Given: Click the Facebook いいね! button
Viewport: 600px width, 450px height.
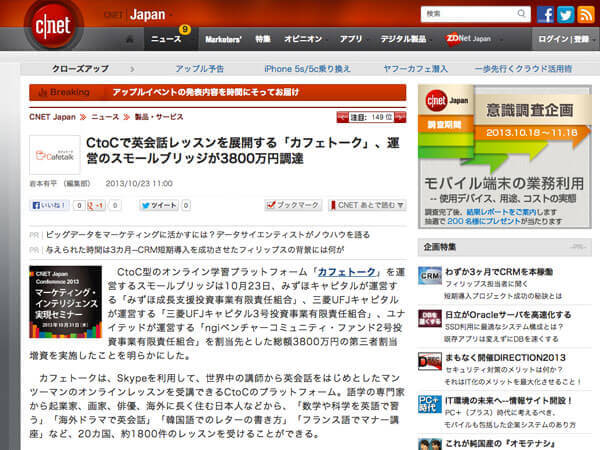Looking at the screenshot, I should click(x=49, y=205).
